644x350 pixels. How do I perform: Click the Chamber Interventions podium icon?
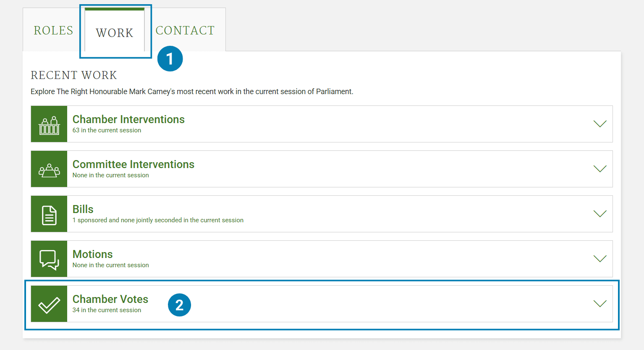49,124
